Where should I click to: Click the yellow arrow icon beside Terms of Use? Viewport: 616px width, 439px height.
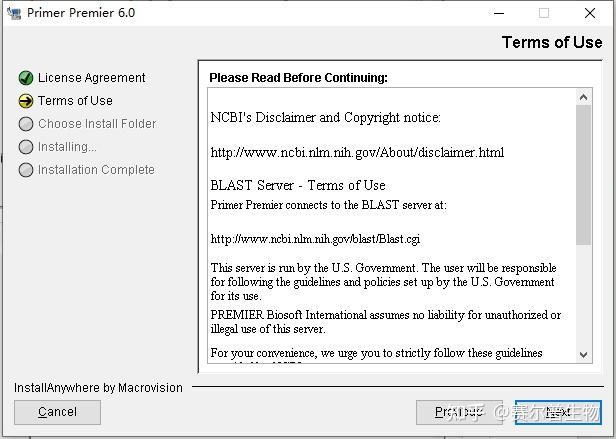26,101
